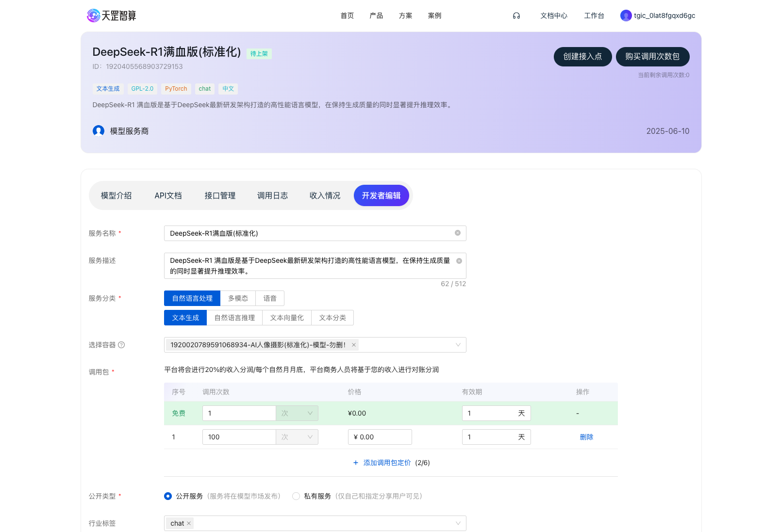
Task: Edit 有效期 field in 免费 row
Action: coord(497,413)
